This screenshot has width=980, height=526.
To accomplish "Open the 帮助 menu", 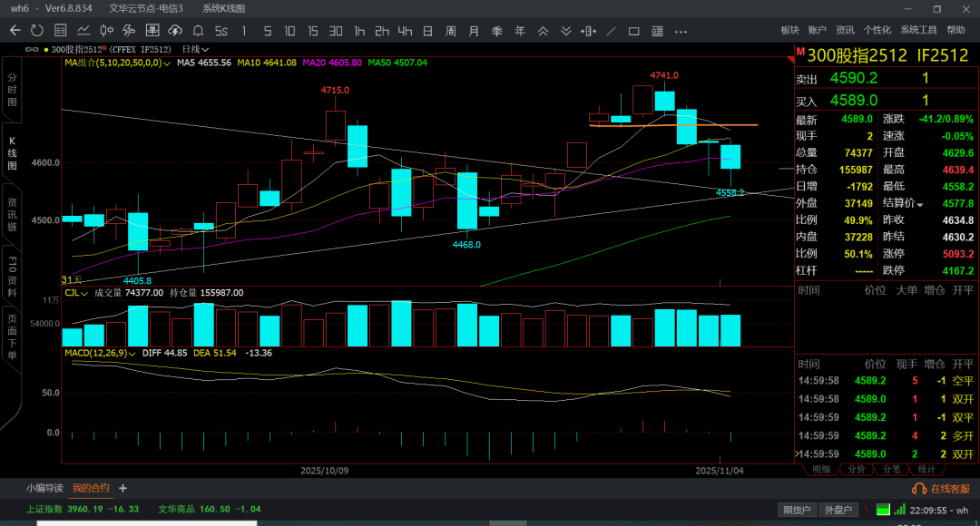I will coord(955,30).
